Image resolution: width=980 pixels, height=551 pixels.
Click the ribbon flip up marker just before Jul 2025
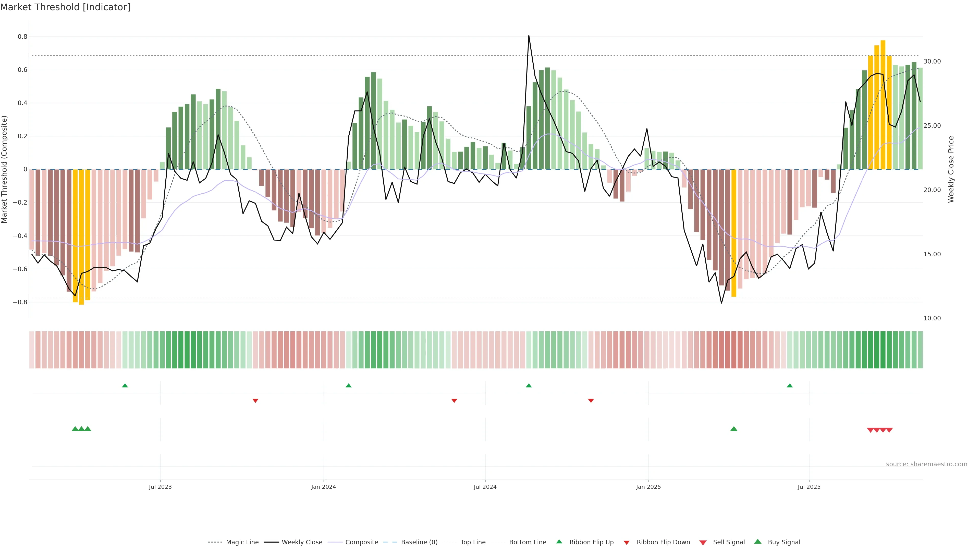(790, 386)
